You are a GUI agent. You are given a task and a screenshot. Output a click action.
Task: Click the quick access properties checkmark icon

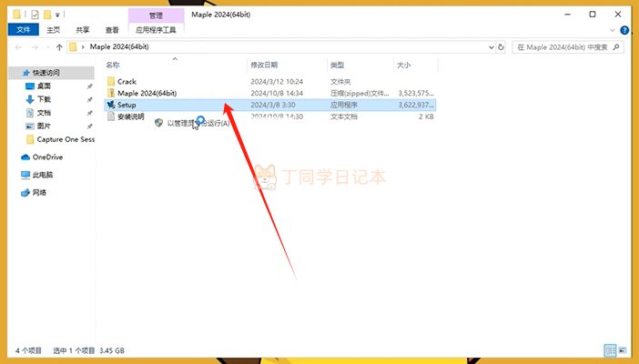(x=35, y=15)
